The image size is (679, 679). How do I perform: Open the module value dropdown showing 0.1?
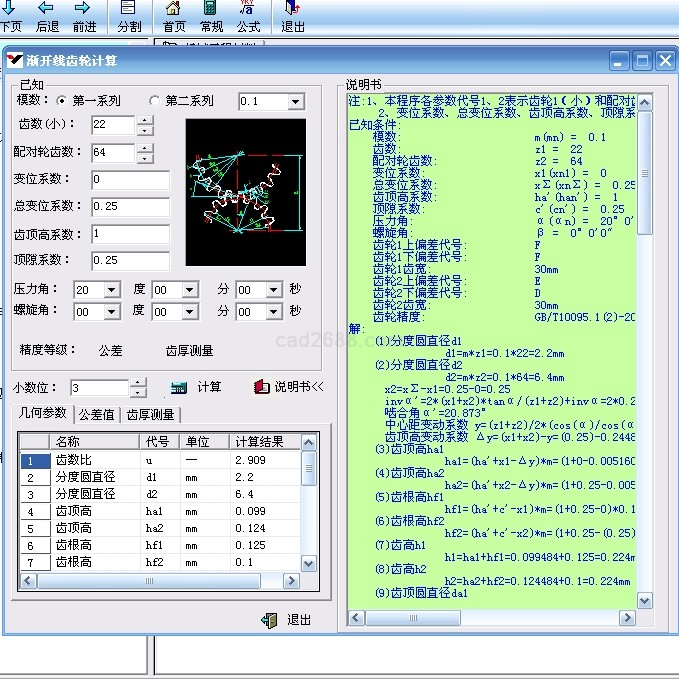coord(295,102)
